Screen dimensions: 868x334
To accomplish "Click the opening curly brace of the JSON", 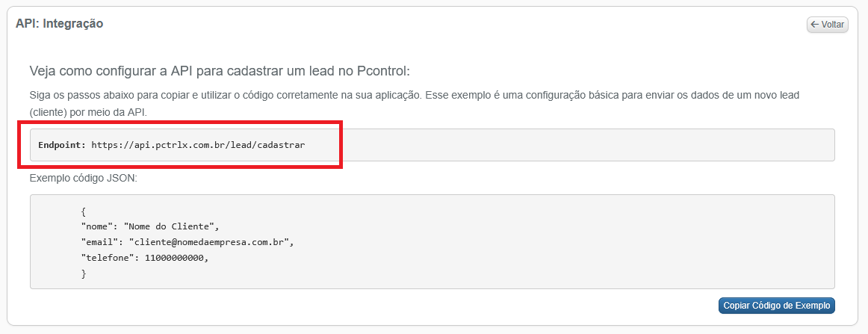I will click(84, 211).
